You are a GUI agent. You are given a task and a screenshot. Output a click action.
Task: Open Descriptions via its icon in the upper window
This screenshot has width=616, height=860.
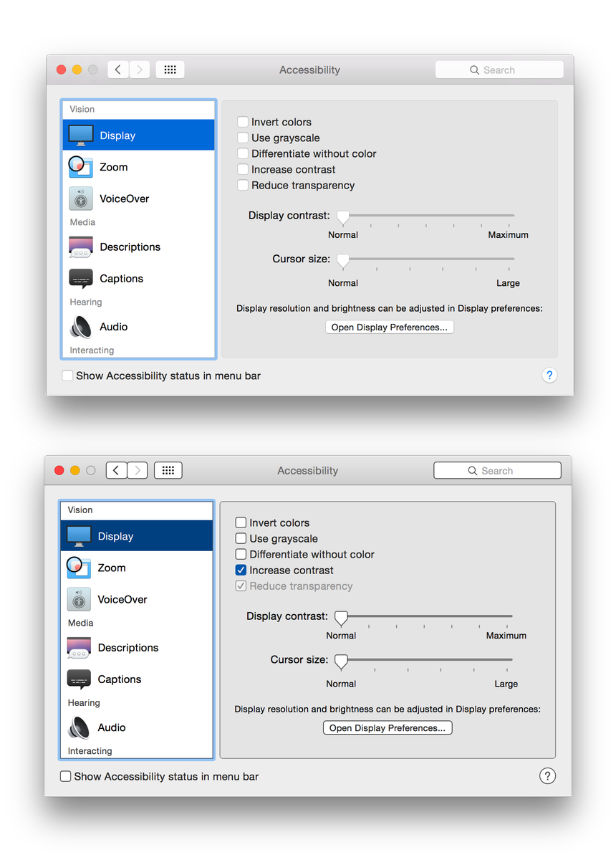click(81, 247)
